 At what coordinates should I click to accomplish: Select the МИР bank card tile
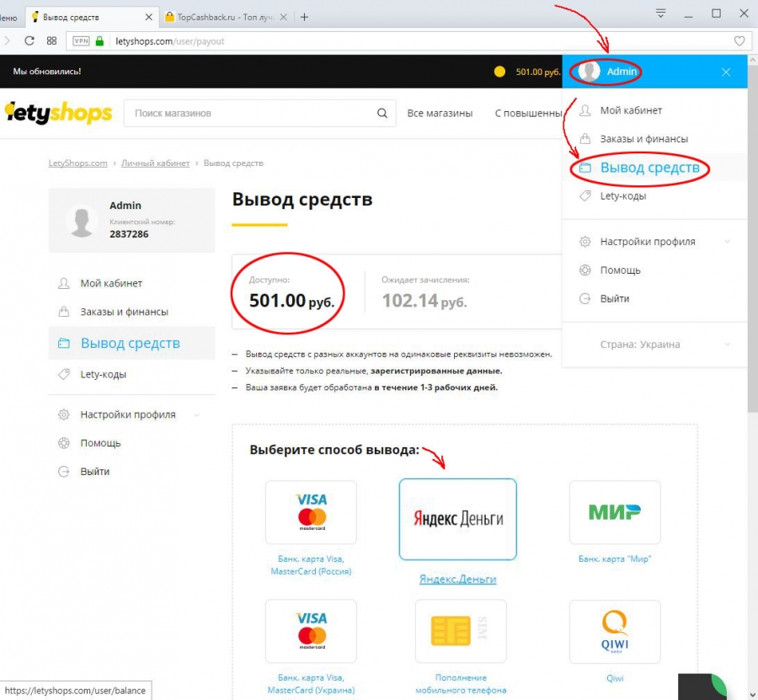click(x=615, y=512)
